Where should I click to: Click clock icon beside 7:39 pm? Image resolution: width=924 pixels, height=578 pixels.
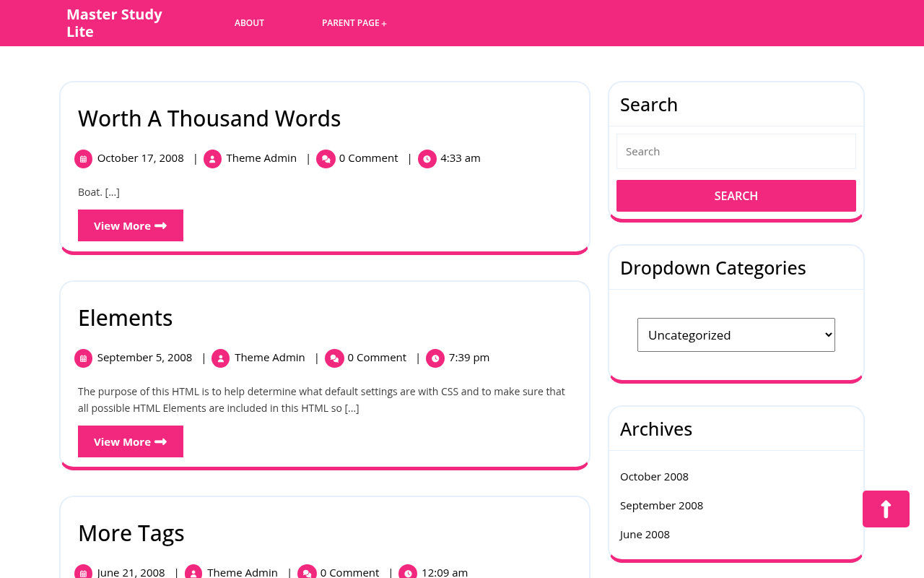point(435,358)
